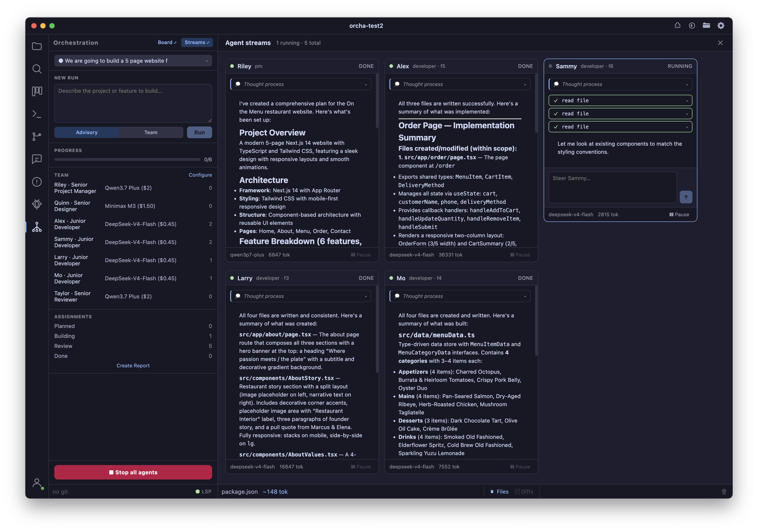Expand Riley's Thought process

coord(301,84)
